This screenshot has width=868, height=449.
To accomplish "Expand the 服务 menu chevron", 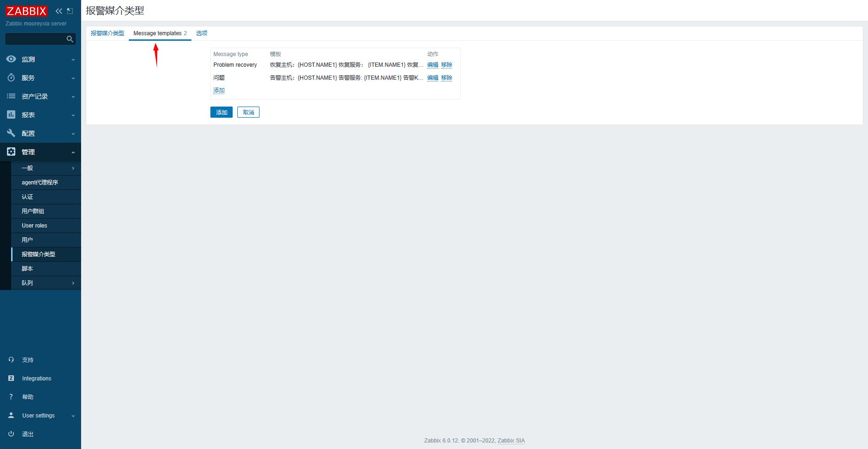I will (x=73, y=78).
